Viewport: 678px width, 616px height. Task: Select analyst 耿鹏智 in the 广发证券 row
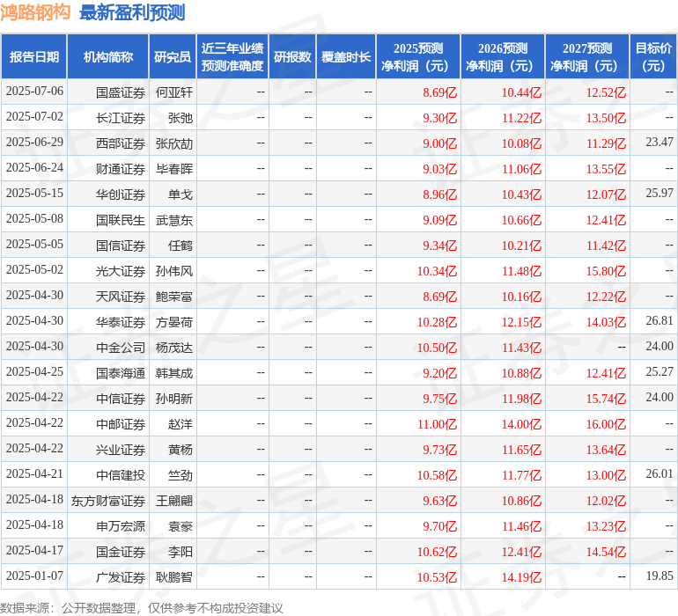174,577
